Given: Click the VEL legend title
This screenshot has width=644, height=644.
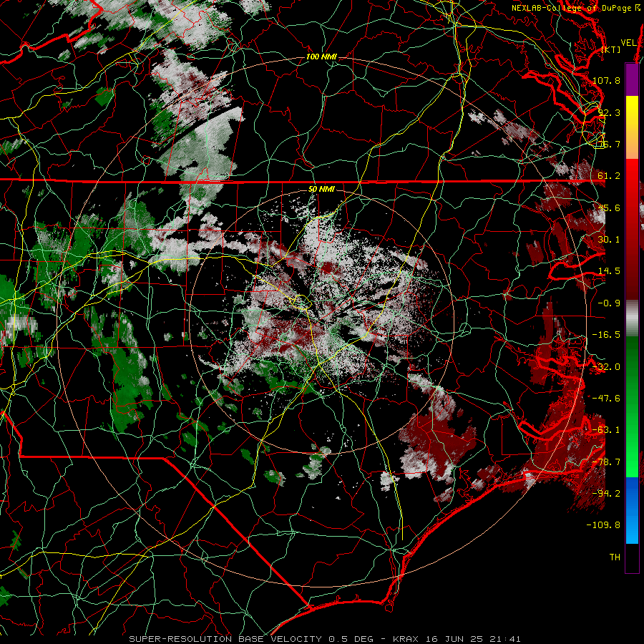Looking at the screenshot, I should tap(629, 43).
